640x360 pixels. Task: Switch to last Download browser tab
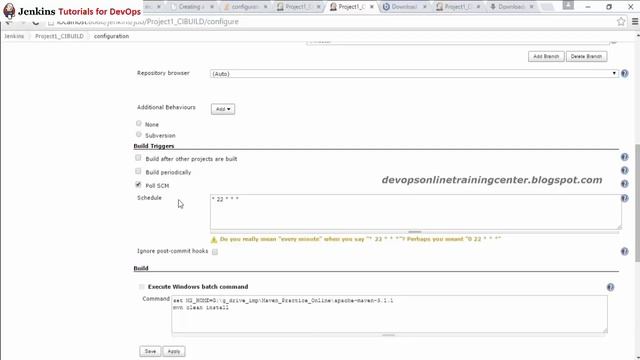[511, 7]
